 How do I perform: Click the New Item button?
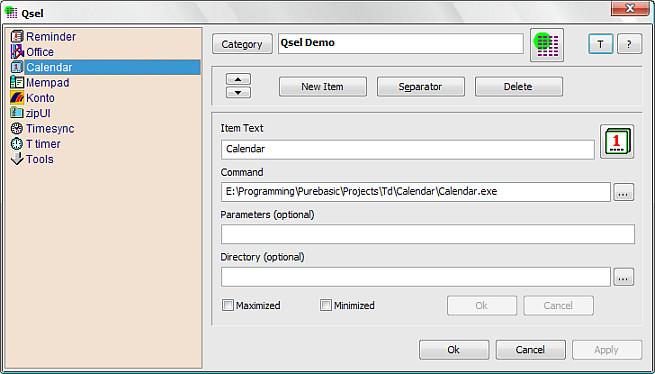pos(323,87)
